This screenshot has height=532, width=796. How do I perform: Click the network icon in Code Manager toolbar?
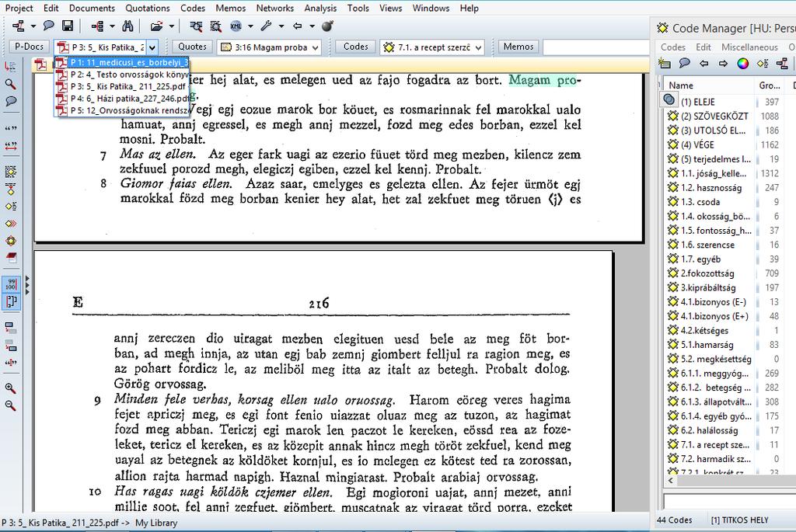[782, 64]
